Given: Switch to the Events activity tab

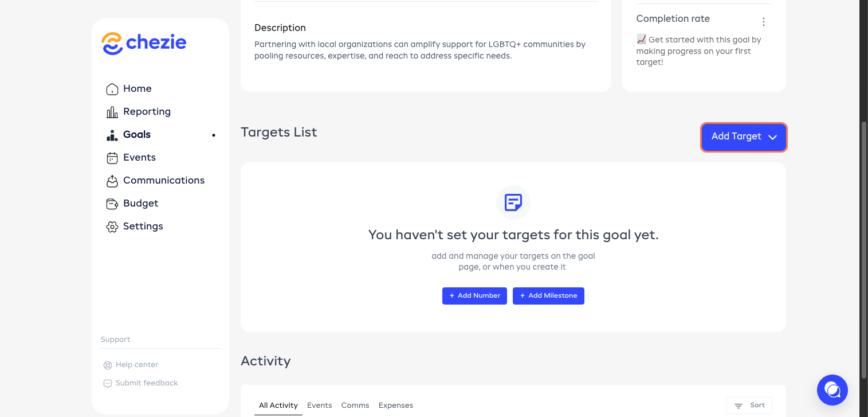Looking at the screenshot, I should point(319,406).
